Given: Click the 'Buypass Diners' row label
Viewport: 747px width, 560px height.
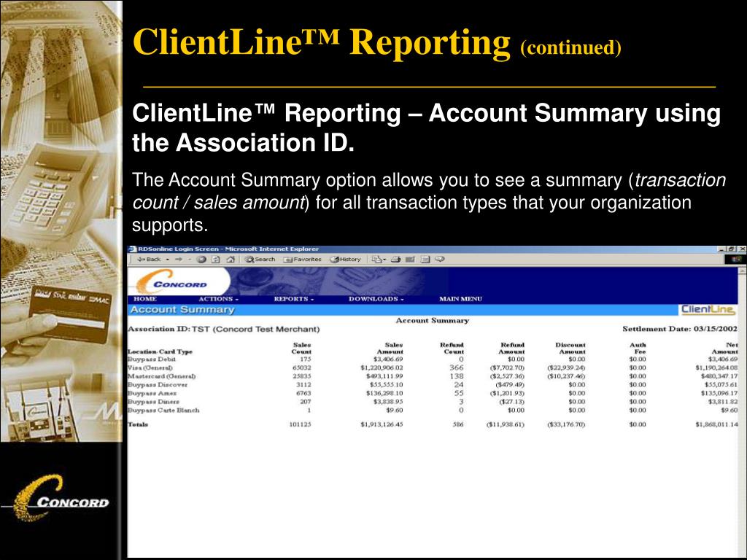Looking at the screenshot, I should coord(153,402).
